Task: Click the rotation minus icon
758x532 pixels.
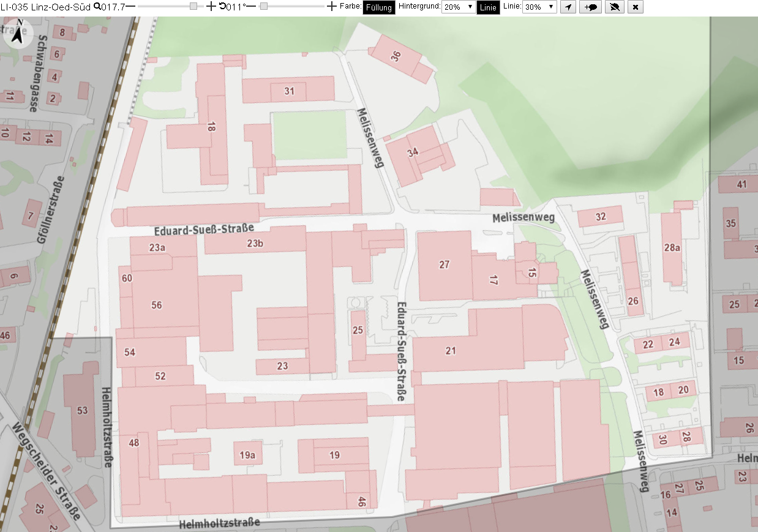Action: 251,7
